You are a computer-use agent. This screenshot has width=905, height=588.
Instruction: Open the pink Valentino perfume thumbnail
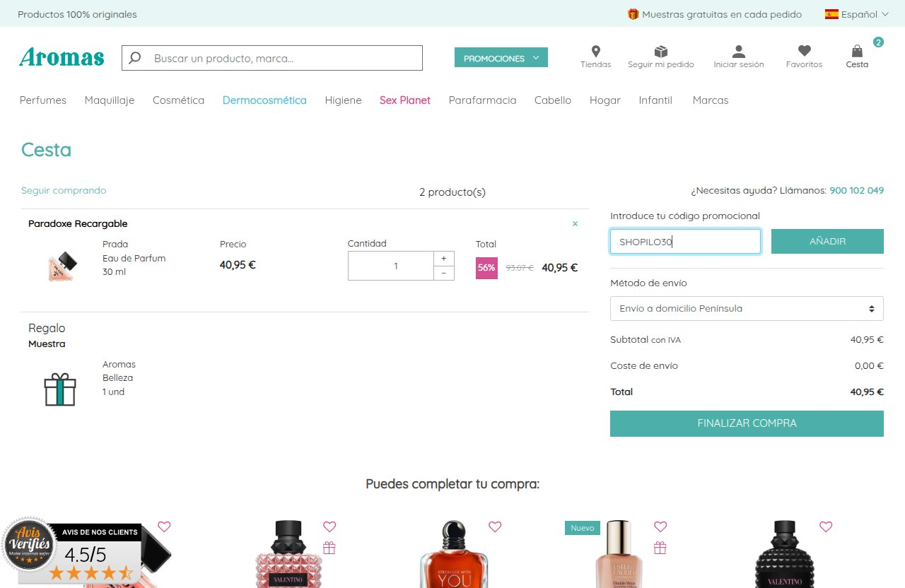[288, 555]
